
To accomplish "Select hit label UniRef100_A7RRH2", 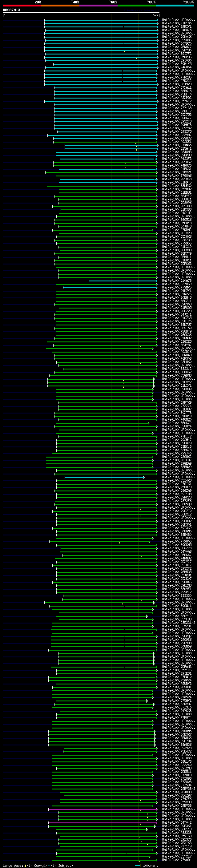I will click(177, 230).
